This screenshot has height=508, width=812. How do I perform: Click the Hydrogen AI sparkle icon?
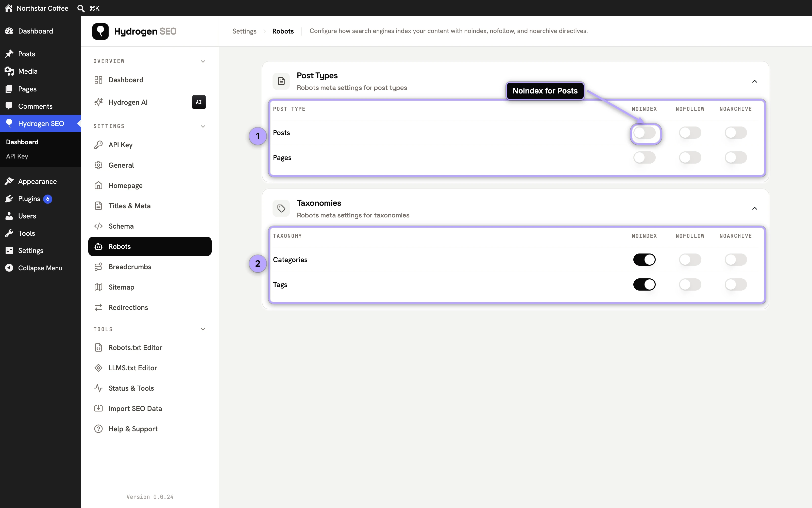pos(98,102)
